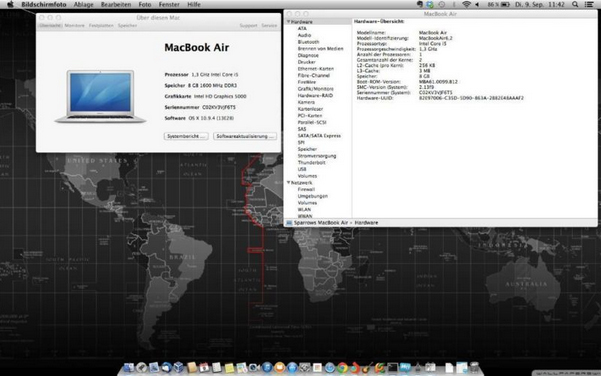Image resolution: width=601 pixels, height=376 pixels.
Task: Open Notification Center list icon
Action: coord(589,4)
